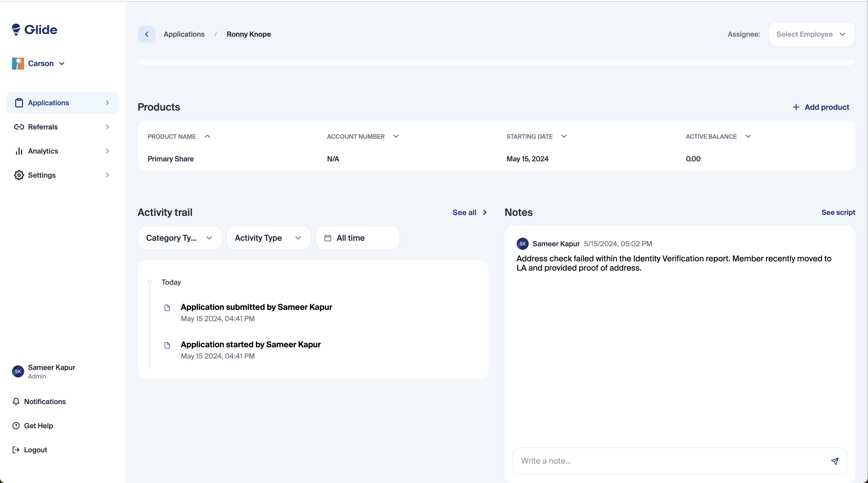868x483 pixels.
Task: Click the See script link
Action: [838, 212]
